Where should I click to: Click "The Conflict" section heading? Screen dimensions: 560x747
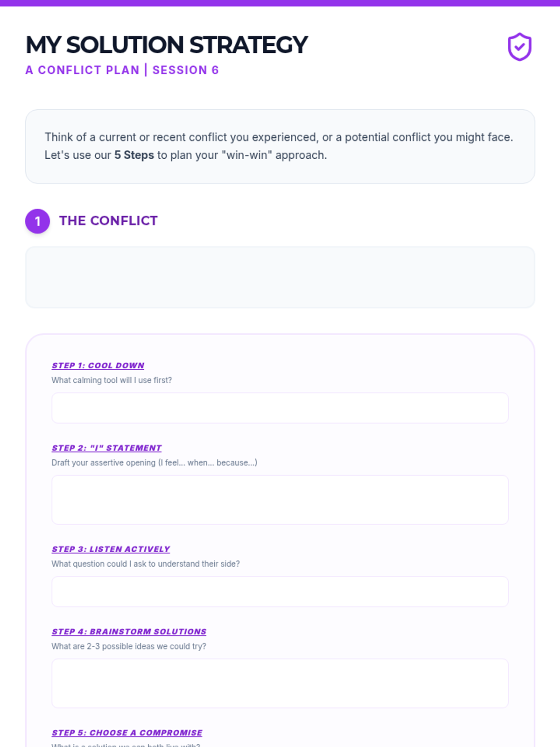coord(108,221)
